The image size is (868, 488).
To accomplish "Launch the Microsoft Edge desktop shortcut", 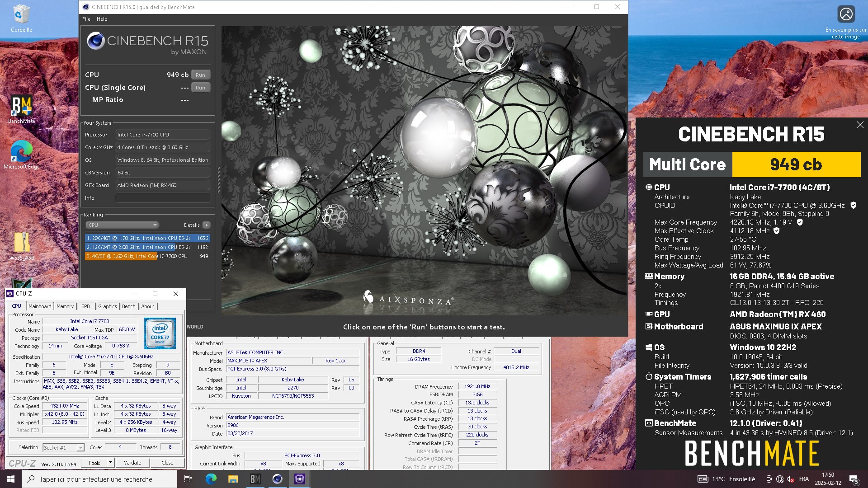I will 21,155.
